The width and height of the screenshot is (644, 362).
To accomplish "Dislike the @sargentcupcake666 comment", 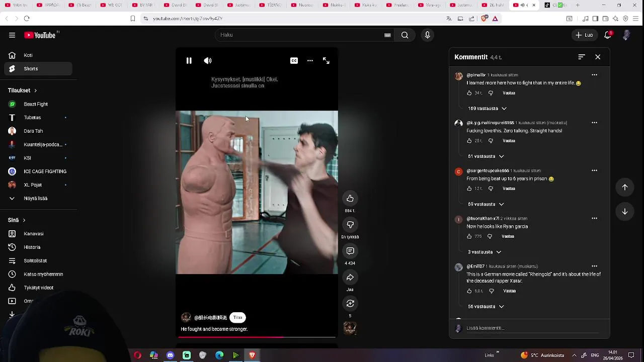I will click(x=491, y=189).
